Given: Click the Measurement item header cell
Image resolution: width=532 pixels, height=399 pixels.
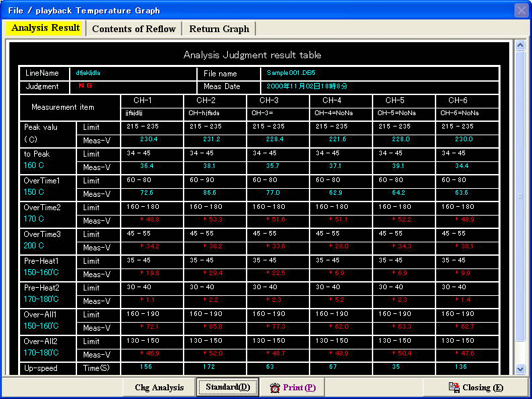Looking at the screenshot, I should click(x=70, y=108).
